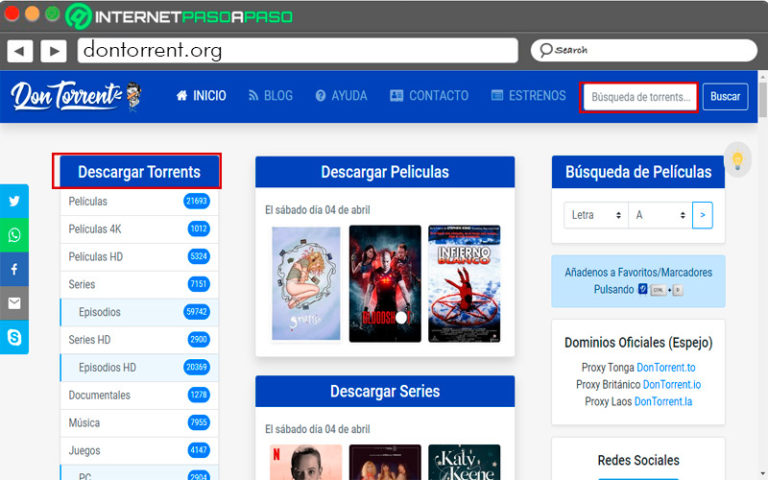Open the BLOG menu item

coord(270,96)
